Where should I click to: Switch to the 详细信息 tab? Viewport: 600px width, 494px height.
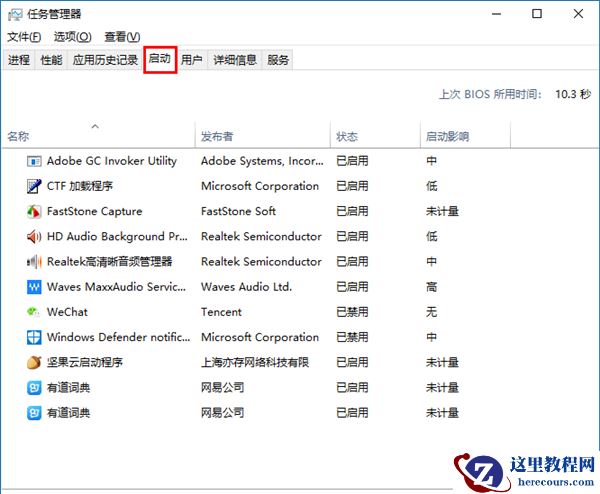click(x=235, y=60)
